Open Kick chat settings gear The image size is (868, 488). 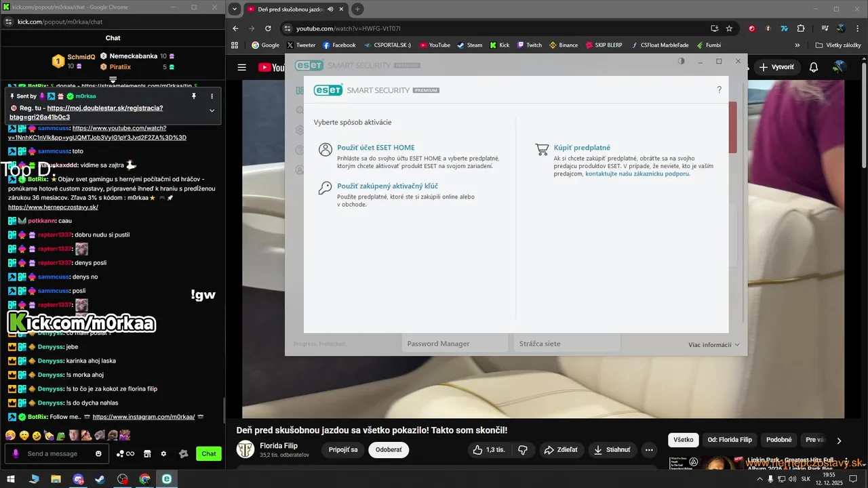(x=163, y=453)
